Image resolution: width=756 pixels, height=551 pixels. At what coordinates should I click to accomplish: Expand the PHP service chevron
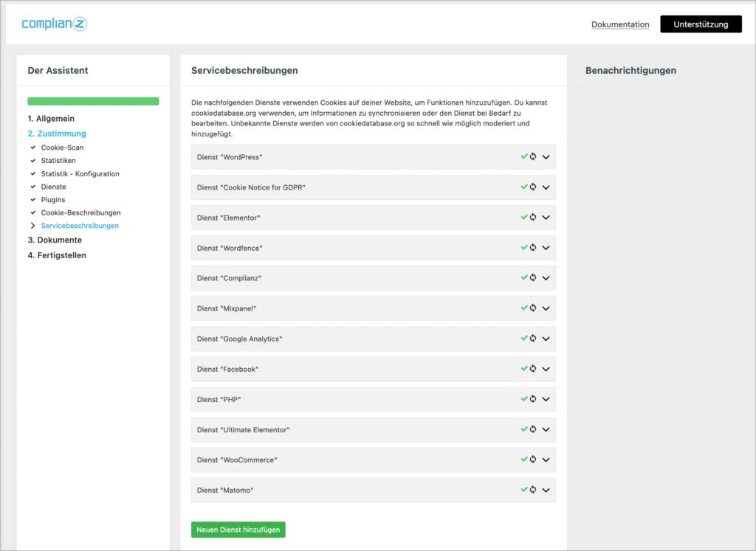tap(546, 399)
